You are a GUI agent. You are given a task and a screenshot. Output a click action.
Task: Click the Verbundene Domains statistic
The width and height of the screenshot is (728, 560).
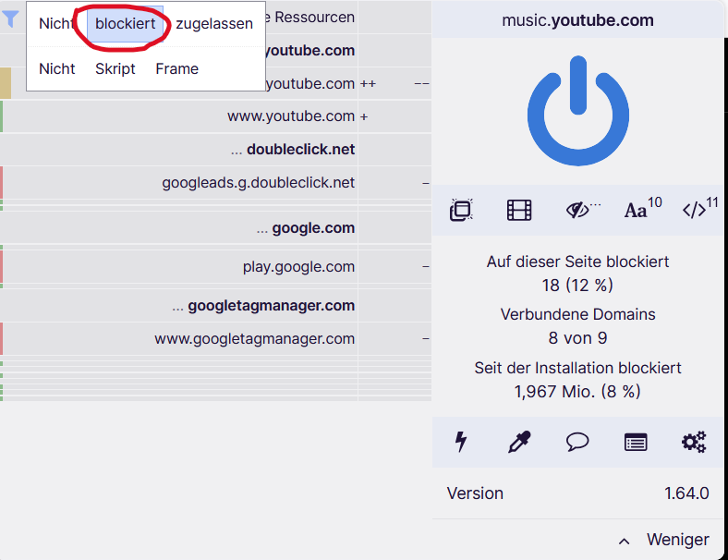tap(577, 326)
